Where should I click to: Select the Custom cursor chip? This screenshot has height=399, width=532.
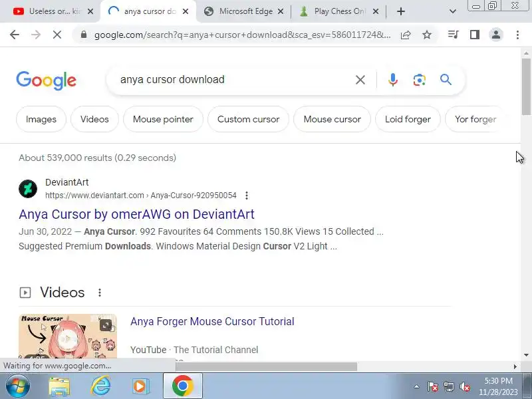248,119
